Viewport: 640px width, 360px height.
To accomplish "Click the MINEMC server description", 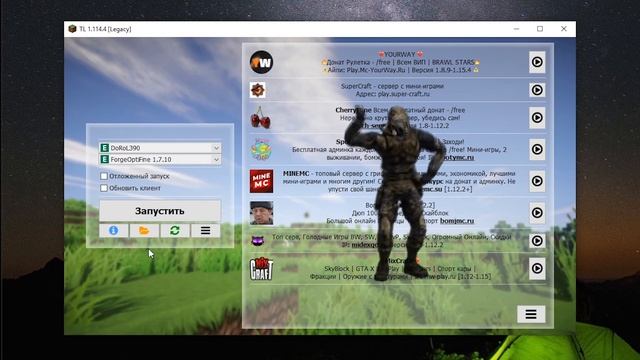I will coord(399,181).
